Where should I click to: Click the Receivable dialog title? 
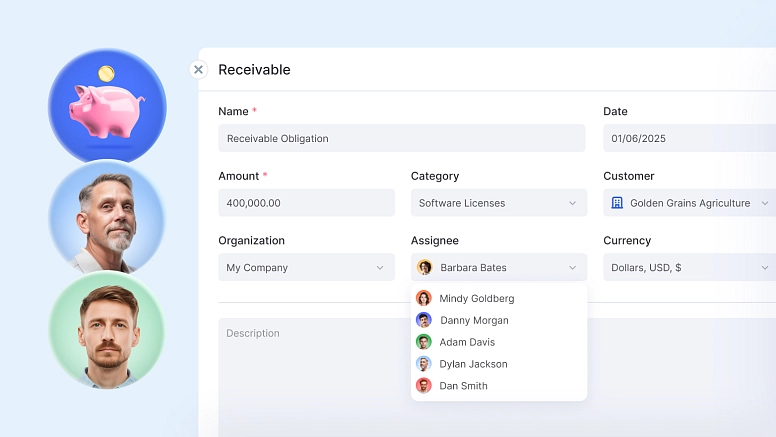point(254,70)
